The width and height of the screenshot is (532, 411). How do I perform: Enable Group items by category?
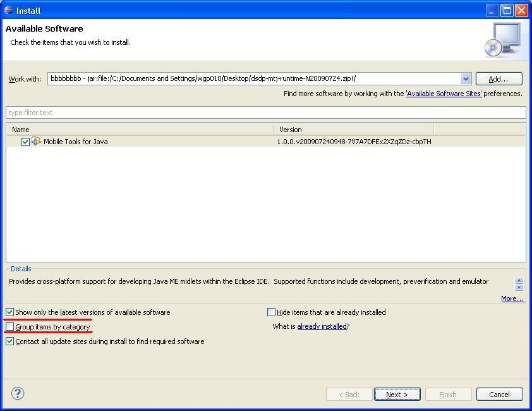(x=10, y=327)
